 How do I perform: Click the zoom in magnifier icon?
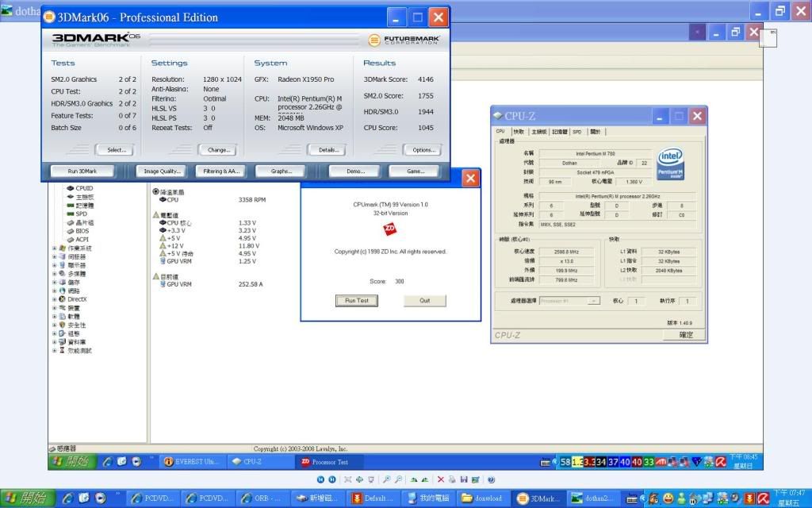[386, 479]
